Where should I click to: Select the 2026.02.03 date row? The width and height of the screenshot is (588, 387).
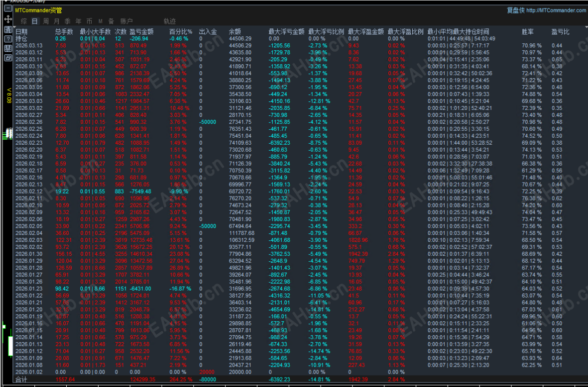tap(29, 240)
